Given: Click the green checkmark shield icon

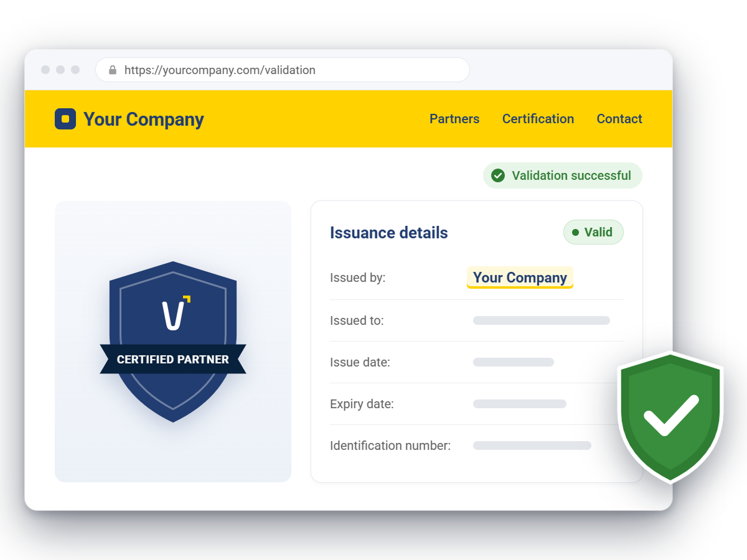Looking at the screenshot, I should pyautogui.click(x=670, y=417).
